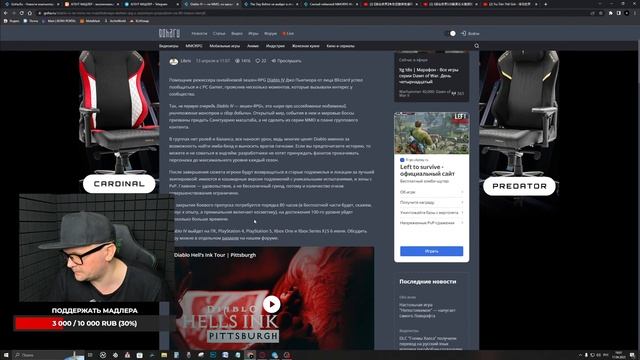The width and height of the screenshot is (640, 360).
Task: Open the Статьи menu item
Action: click(219, 33)
